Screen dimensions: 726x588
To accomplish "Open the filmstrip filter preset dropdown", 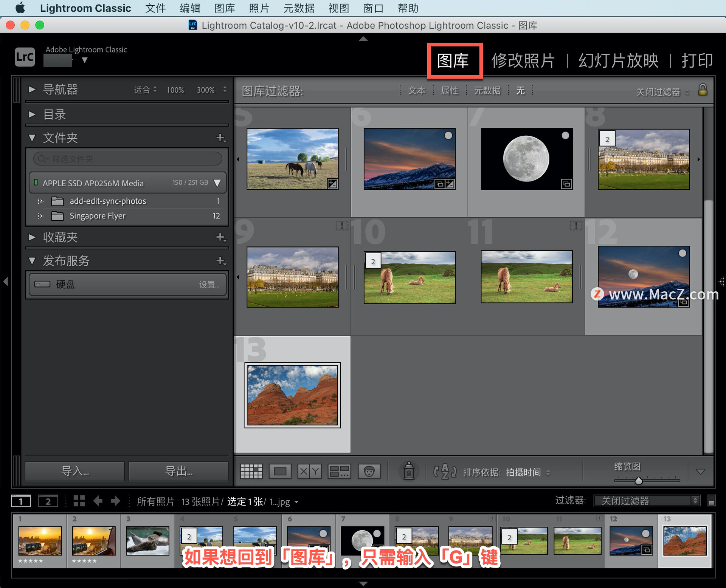I will pyautogui.click(x=647, y=501).
